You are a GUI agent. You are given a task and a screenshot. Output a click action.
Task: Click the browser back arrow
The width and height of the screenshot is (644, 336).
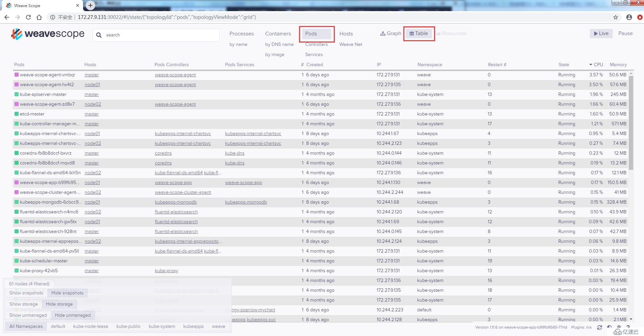(7, 17)
